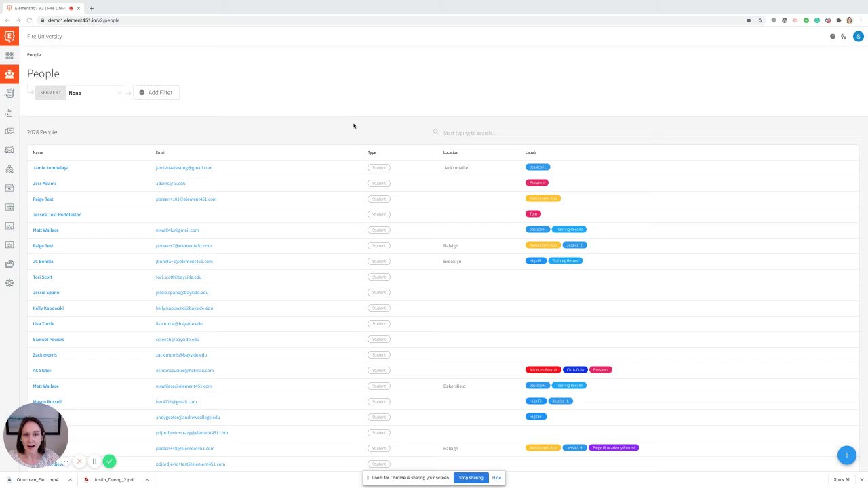This screenshot has height=488, width=868.
Task: Click Brooklyn location in JC Bonilla row
Action: click(452, 262)
